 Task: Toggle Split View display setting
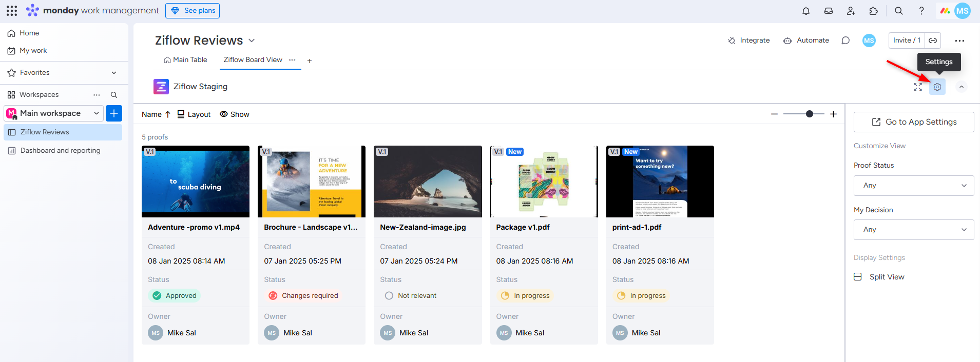point(886,277)
